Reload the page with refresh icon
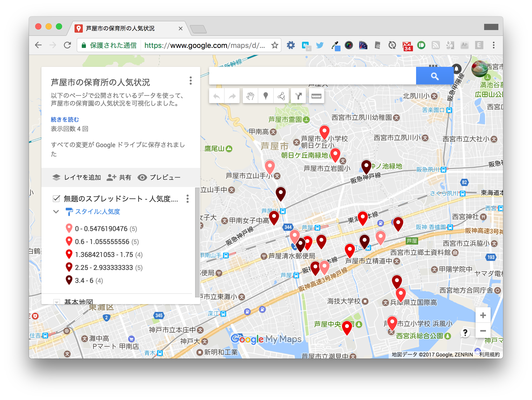The width and height of the screenshot is (532, 400). pos(67,45)
